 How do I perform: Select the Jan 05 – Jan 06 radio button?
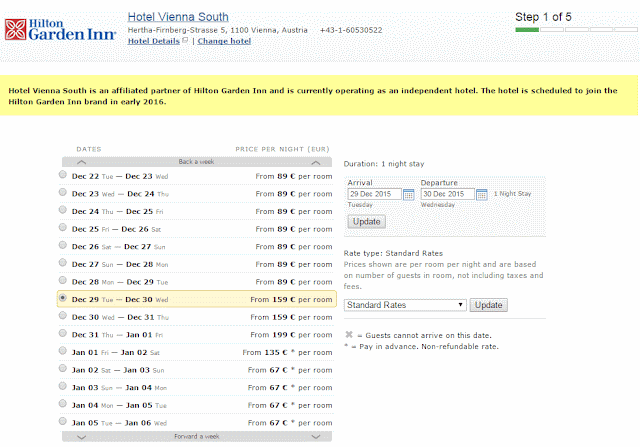62,421
